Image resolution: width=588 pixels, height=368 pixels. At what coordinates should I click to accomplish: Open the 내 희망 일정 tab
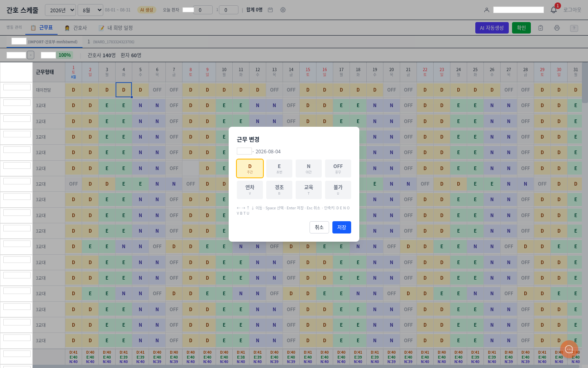tap(116, 28)
